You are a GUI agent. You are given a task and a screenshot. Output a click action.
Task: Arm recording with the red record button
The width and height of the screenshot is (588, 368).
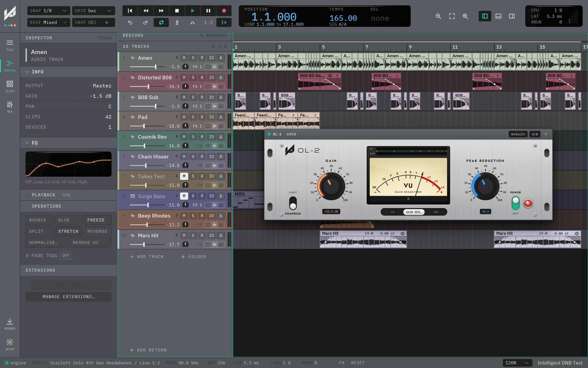(x=224, y=11)
